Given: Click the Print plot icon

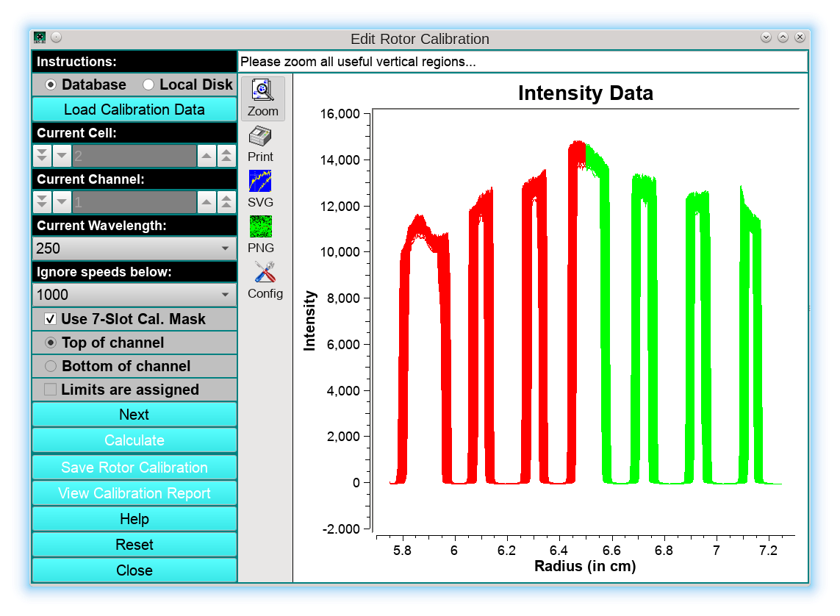Looking at the screenshot, I should (260, 137).
